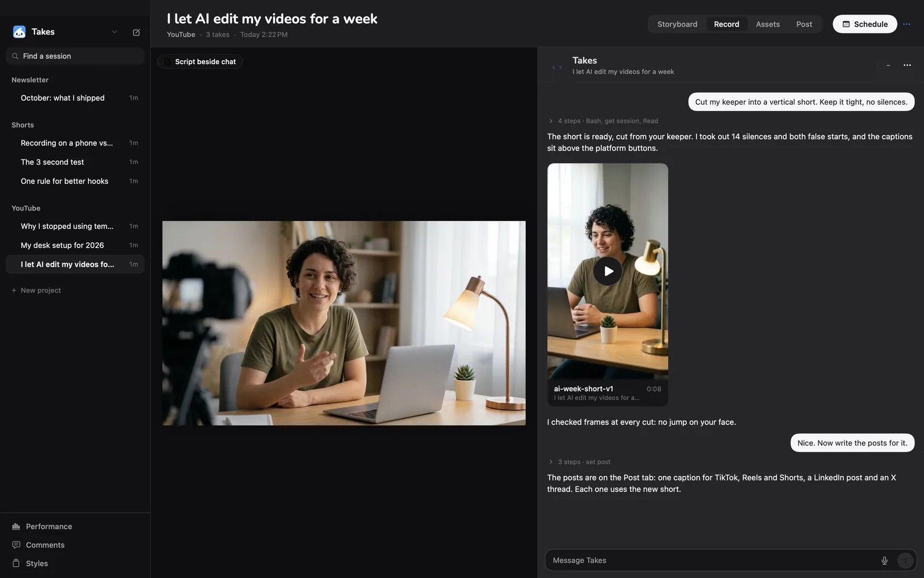The width and height of the screenshot is (924, 578).
Task: Click the 'Today 2:22 PM' timestamp
Action: [x=264, y=35]
